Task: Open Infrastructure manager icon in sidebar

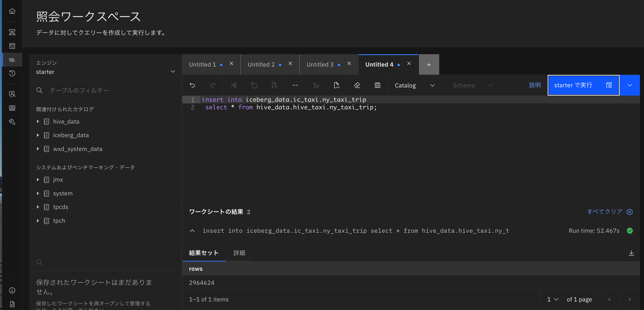Action: (12, 32)
